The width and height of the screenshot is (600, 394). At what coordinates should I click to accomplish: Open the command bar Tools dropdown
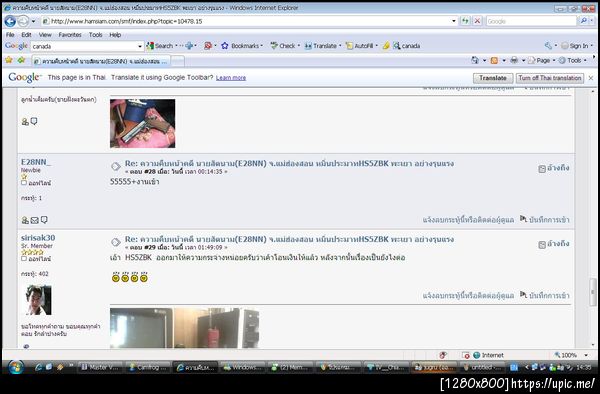pyautogui.click(x=573, y=60)
